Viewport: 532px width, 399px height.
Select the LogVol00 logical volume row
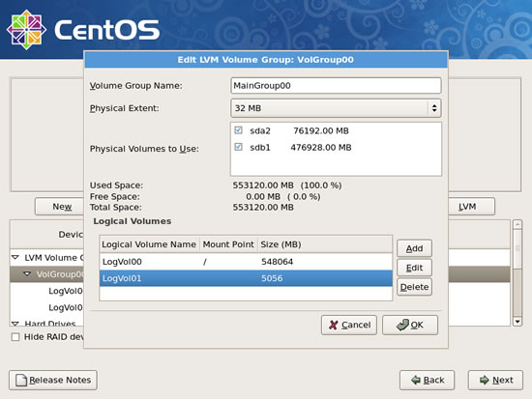tap(246, 262)
